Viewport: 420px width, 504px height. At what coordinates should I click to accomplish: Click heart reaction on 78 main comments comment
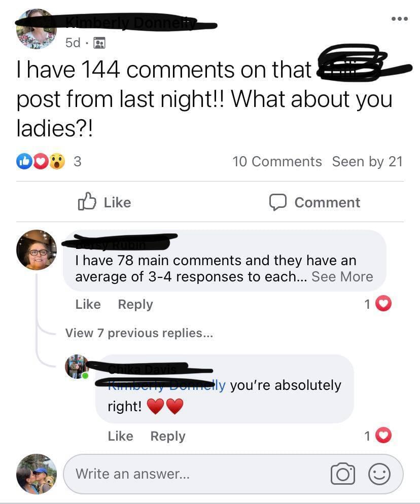(383, 304)
